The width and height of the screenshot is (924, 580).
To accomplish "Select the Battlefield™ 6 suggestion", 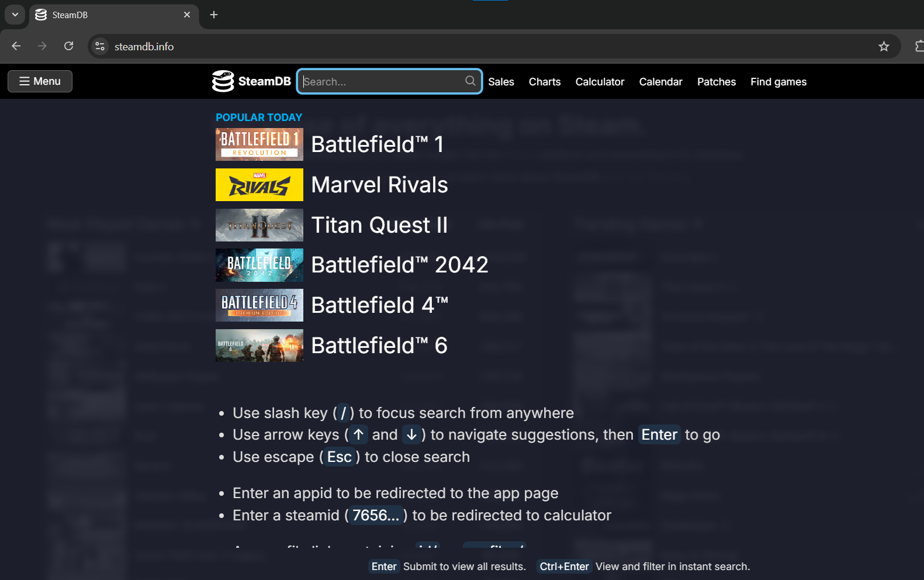I will [x=379, y=346].
